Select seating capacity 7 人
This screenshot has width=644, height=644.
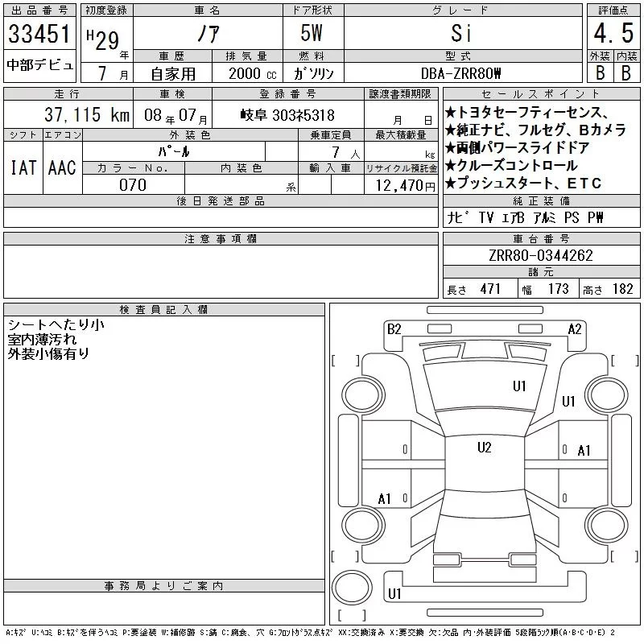point(345,153)
